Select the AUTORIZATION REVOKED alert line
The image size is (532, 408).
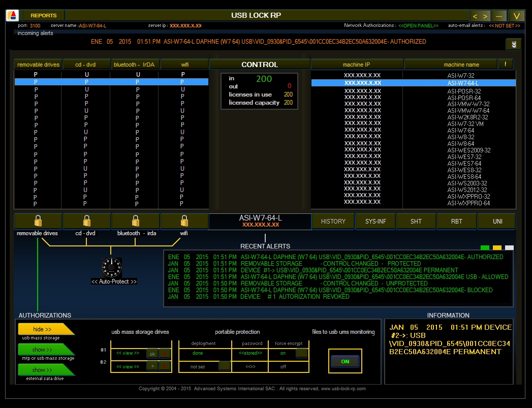point(259,296)
